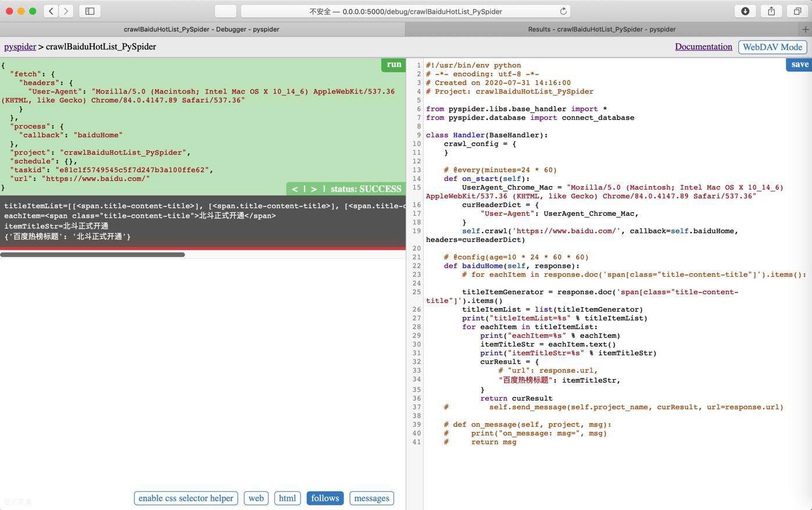Toggle Safari sidebar button
This screenshot has height=510, width=812.
pos(90,11)
